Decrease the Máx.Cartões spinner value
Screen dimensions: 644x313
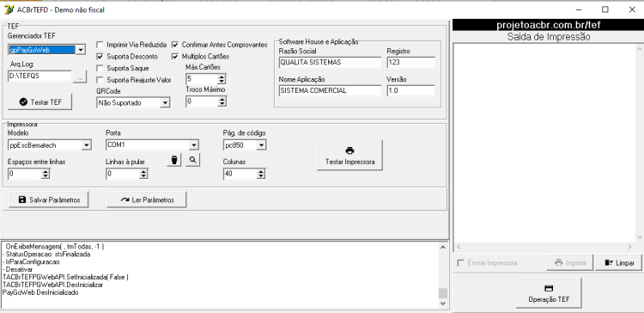click(x=222, y=81)
